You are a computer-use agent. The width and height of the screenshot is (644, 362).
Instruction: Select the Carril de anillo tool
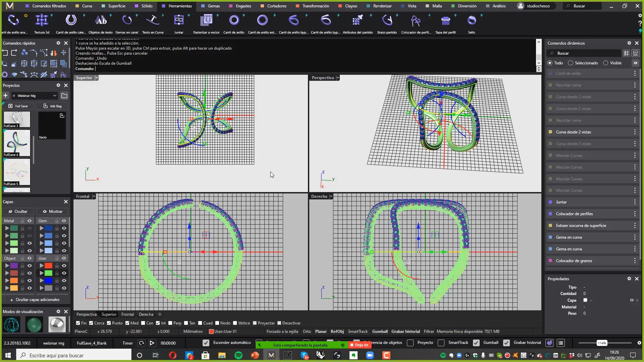click(234, 21)
